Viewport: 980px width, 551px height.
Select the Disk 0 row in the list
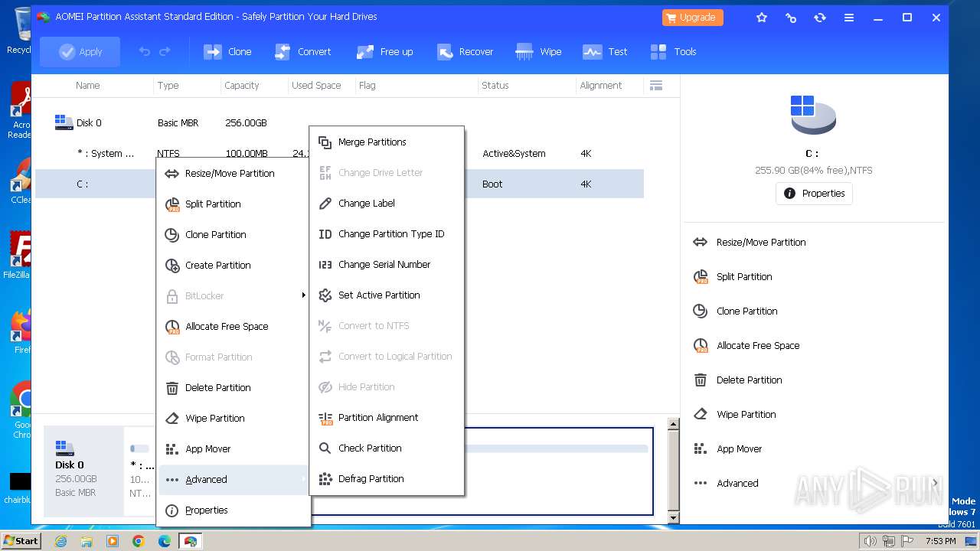tap(339, 123)
